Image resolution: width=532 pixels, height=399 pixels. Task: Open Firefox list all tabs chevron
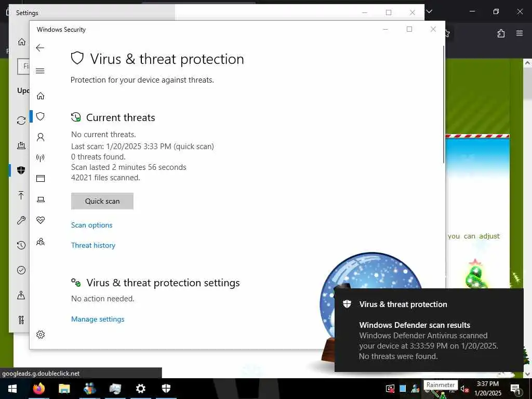pos(429,11)
